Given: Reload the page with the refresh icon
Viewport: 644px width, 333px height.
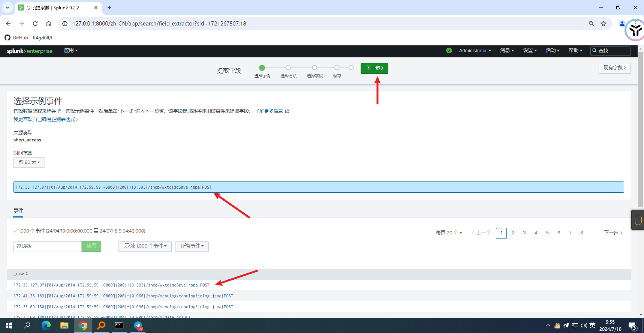Looking at the screenshot, I should 35,24.
